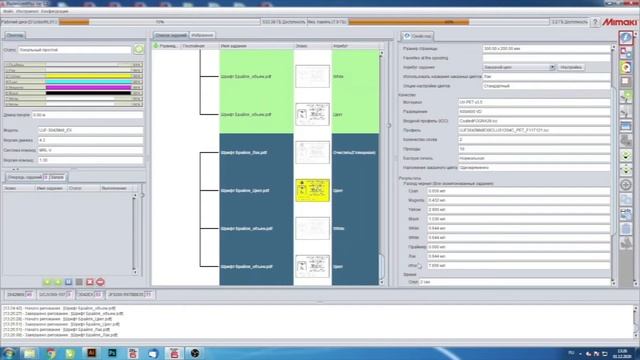Select the job Шрифт Брайля_Цвет.pdf
The height and width of the screenshot is (360, 640).
tap(245, 191)
